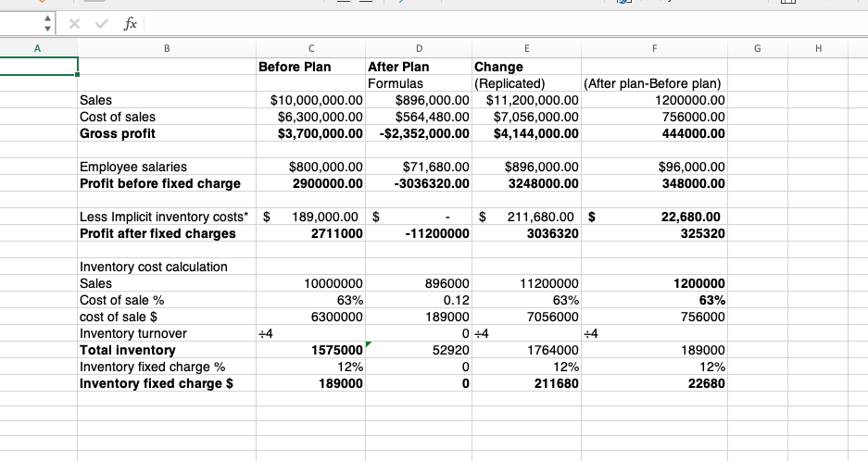This screenshot has height=461, width=868.
Task: Click inside the formula bar input area
Action: 505,24
